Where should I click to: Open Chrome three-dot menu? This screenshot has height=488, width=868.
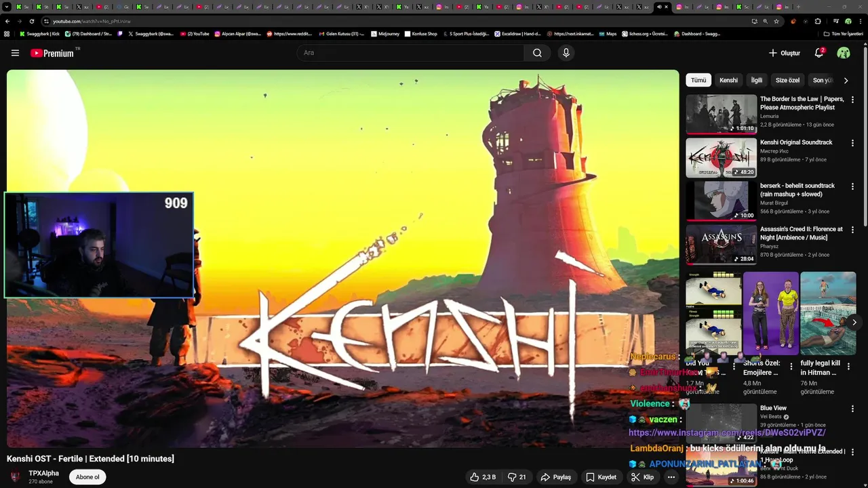(860, 21)
